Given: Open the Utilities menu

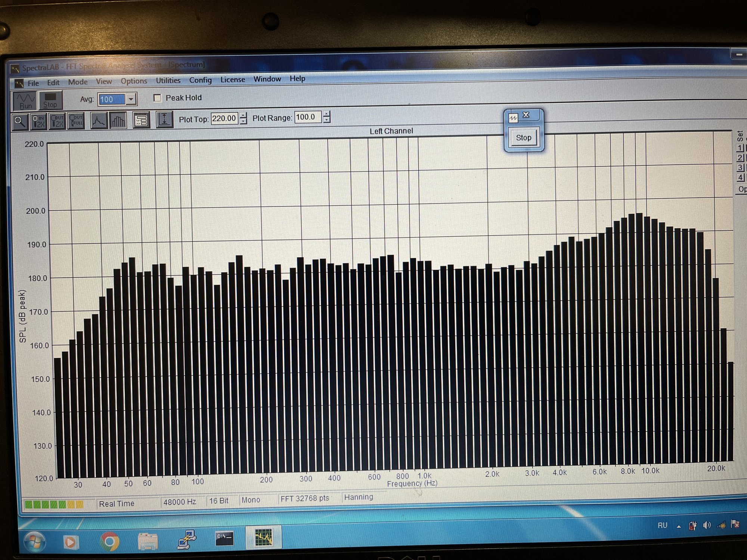Looking at the screenshot, I should click(x=168, y=81).
